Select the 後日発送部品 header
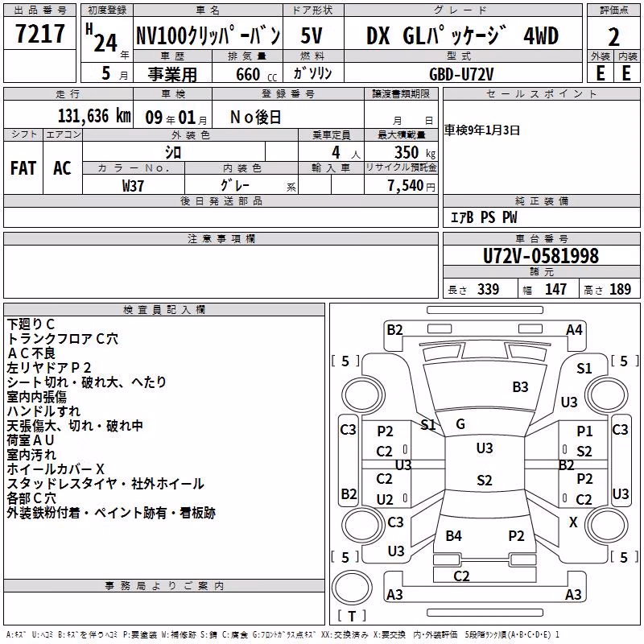This screenshot has height=644, width=644. click(x=221, y=200)
